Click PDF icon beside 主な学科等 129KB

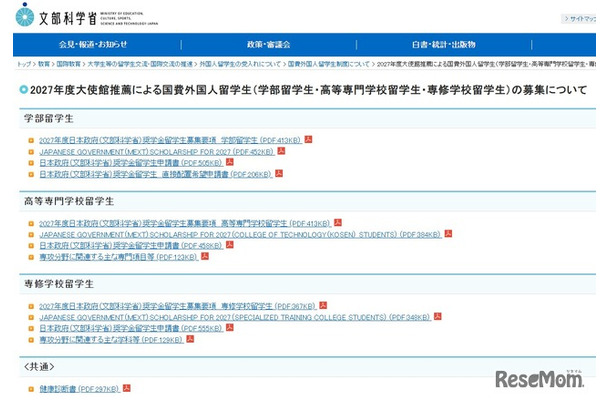click(x=190, y=339)
